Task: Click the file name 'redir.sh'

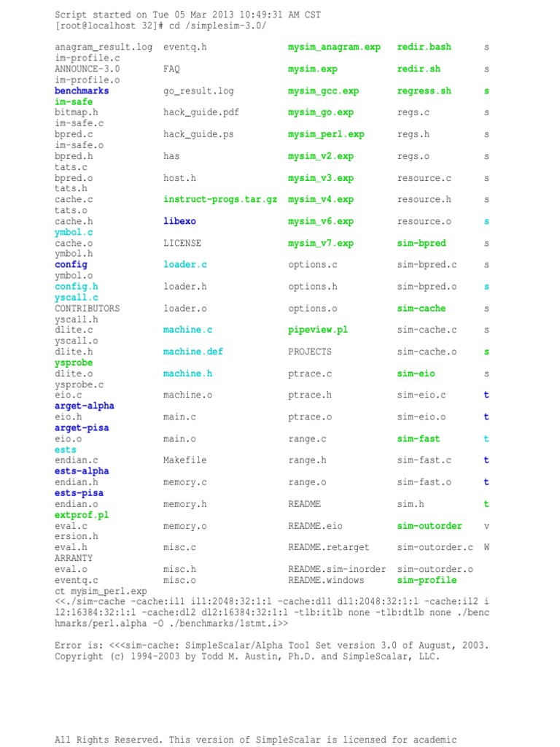Action: tap(419, 69)
